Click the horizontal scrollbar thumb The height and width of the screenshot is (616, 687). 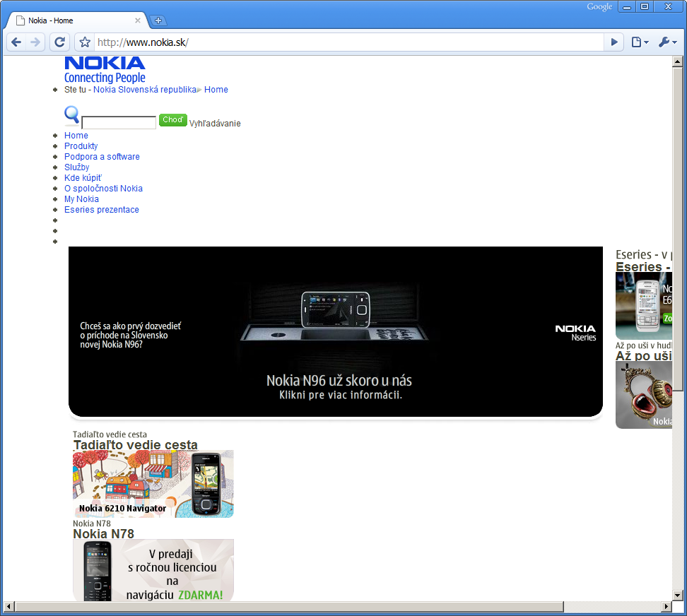coord(289,606)
